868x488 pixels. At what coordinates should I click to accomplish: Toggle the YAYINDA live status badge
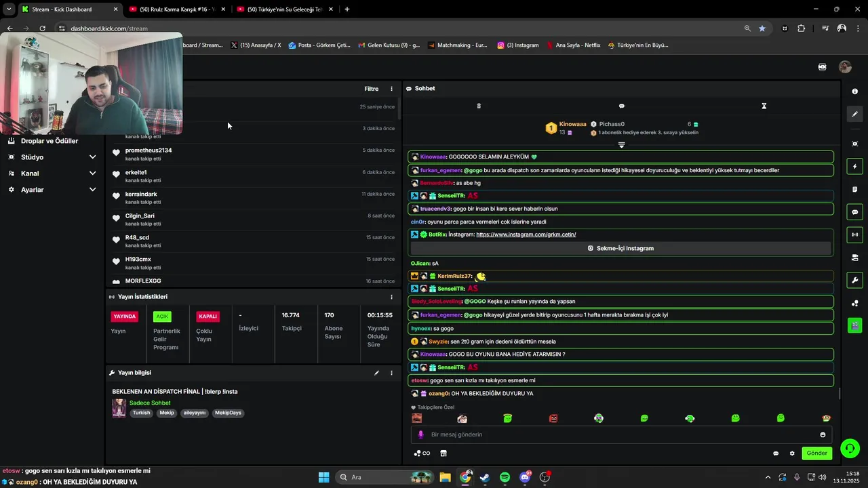125,317
